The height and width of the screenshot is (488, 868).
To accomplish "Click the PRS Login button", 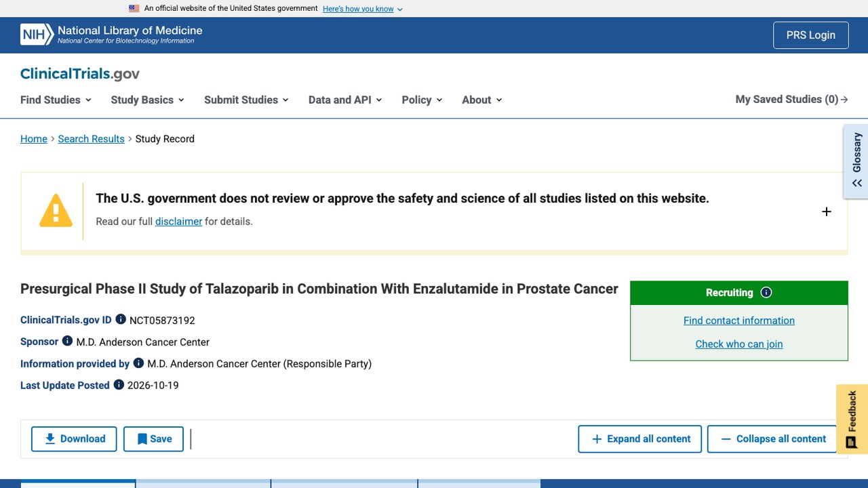I will click(x=811, y=35).
